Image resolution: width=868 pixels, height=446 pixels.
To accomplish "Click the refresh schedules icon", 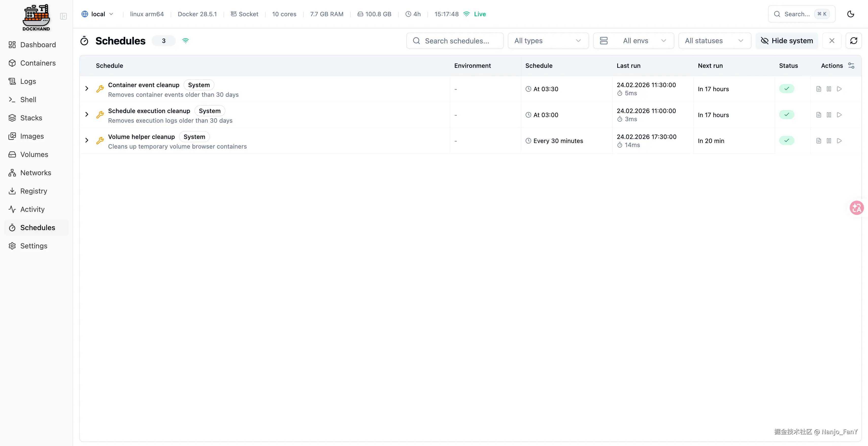I will pyautogui.click(x=854, y=41).
